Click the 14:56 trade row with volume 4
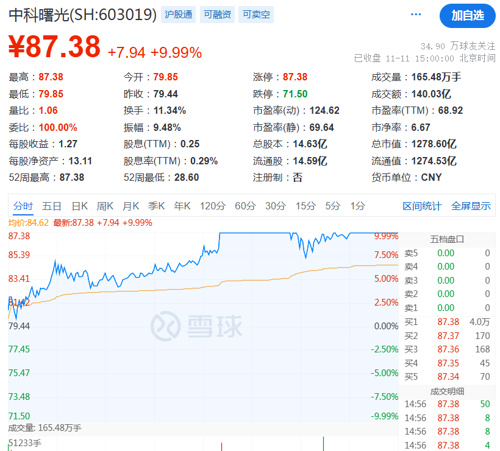 click(447, 445)
